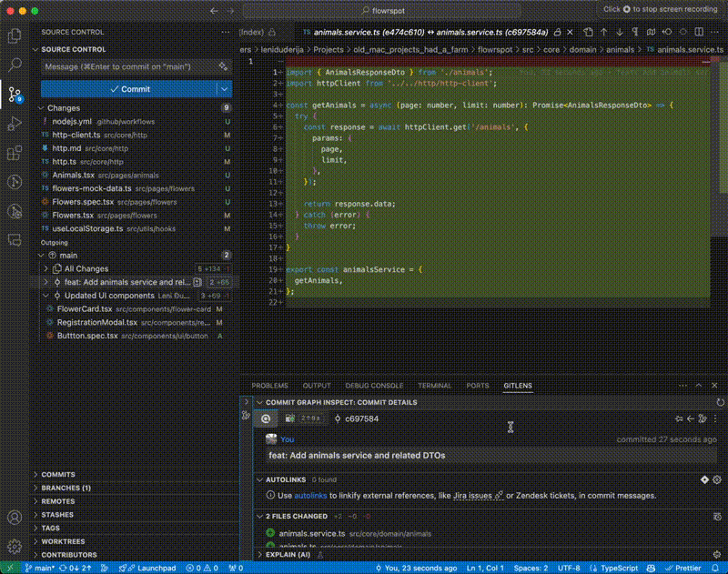Open the Explorer view in activity bar
The height and width of the screenshot is (574, 728).
(x=15, y=35)
